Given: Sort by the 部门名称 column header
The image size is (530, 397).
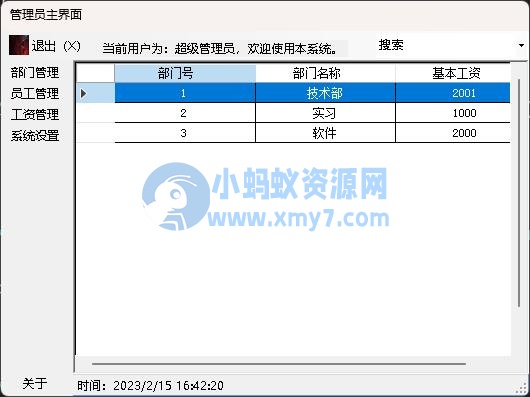Looking at the screenshot, I should point(325,73).
